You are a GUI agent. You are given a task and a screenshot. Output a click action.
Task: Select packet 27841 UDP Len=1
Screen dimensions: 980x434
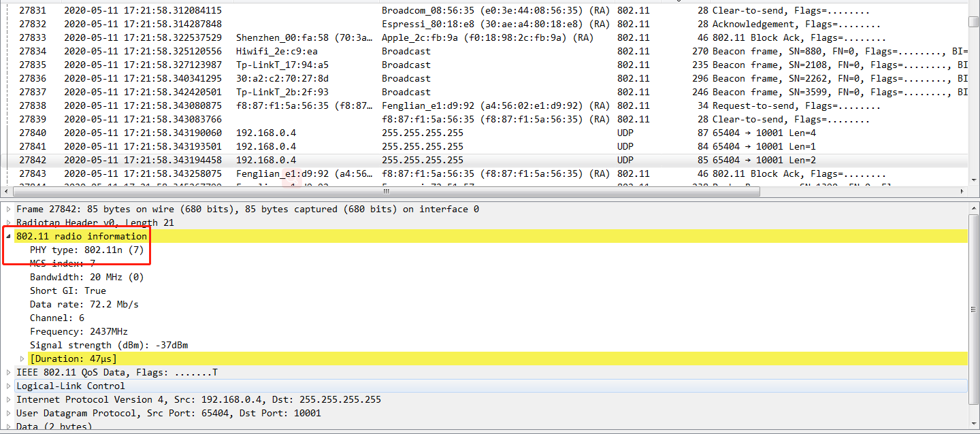pyautogui.click(x=484, y=146)
